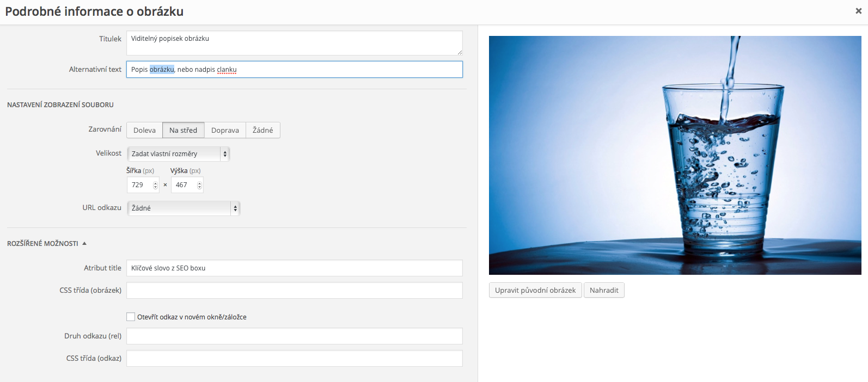The height and width of the screenshot is (382, 868).
Task: Open the URL odkazu dropdown
Action: coord(183,208)
